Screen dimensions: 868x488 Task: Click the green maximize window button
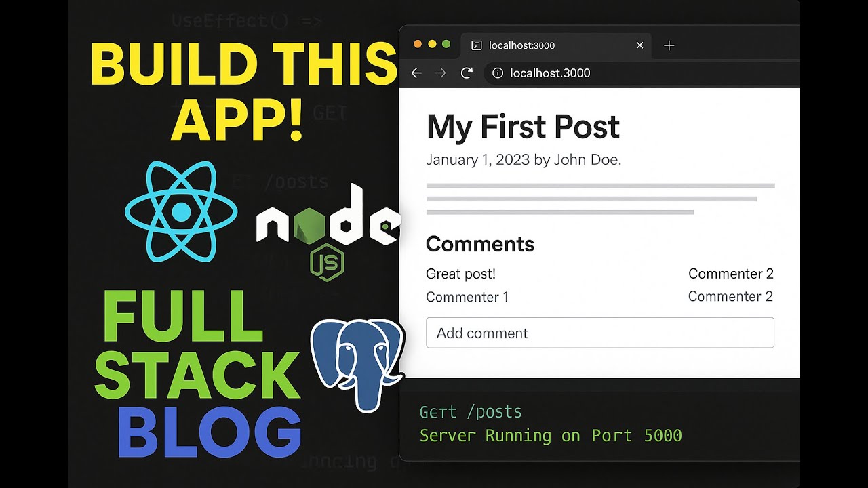coord(446,44)
